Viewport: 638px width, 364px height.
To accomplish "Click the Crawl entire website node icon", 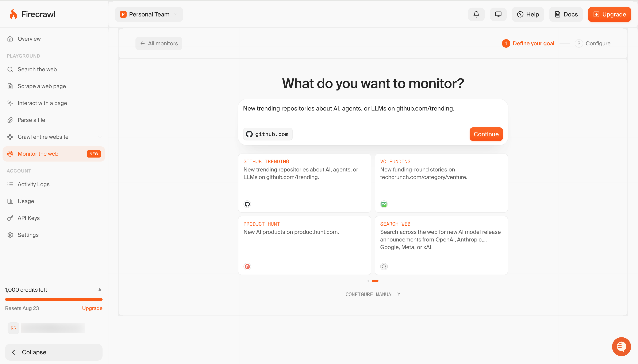I will pyautogui.click(x=10, y=137).
